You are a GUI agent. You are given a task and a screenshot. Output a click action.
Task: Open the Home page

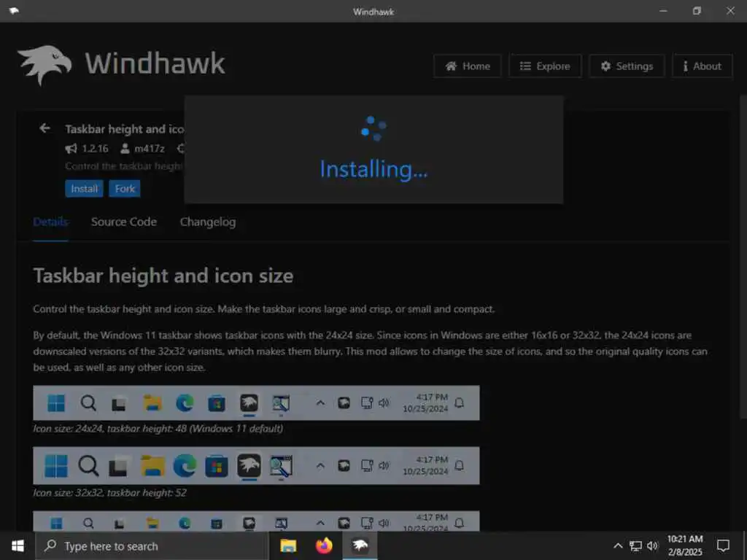click(468, 66)
